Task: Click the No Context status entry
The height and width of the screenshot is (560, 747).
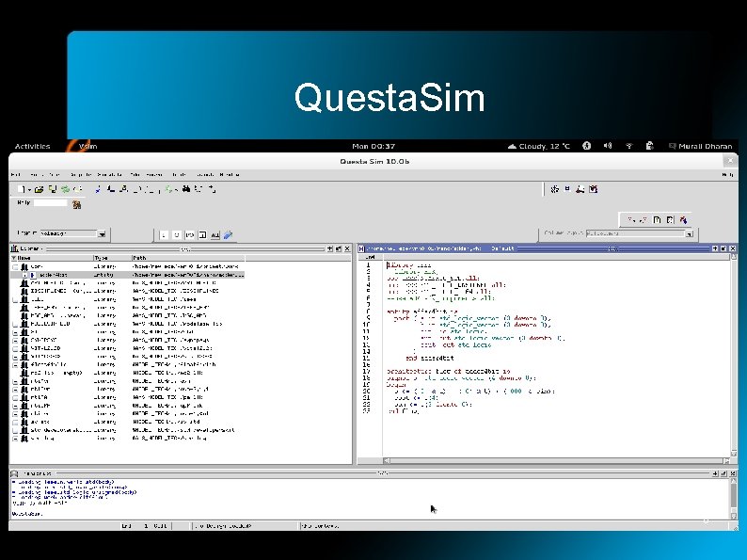Action: click(x=321, y=526)
